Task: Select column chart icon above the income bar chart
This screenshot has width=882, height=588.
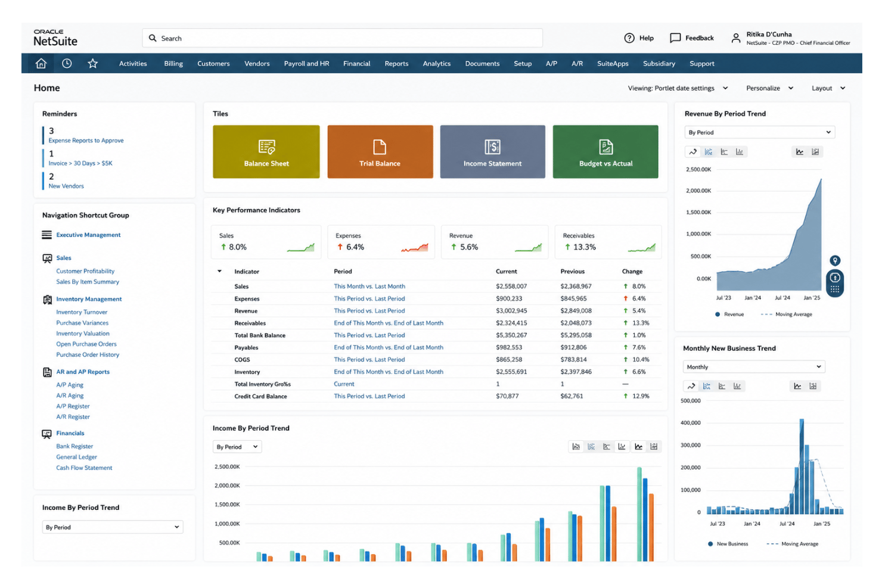Action: (x=622, y=446)
